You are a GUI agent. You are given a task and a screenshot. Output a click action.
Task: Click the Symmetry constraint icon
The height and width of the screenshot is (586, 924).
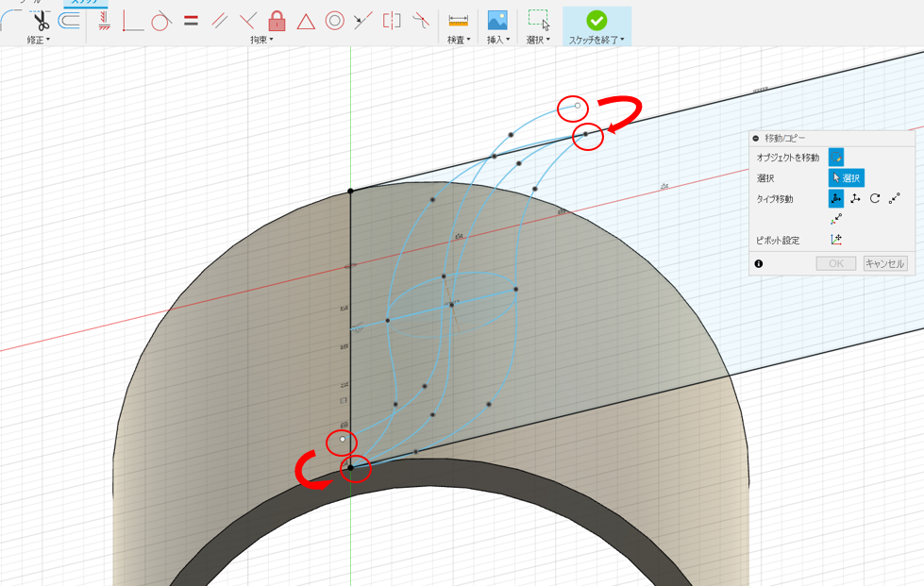coord(392,21)
